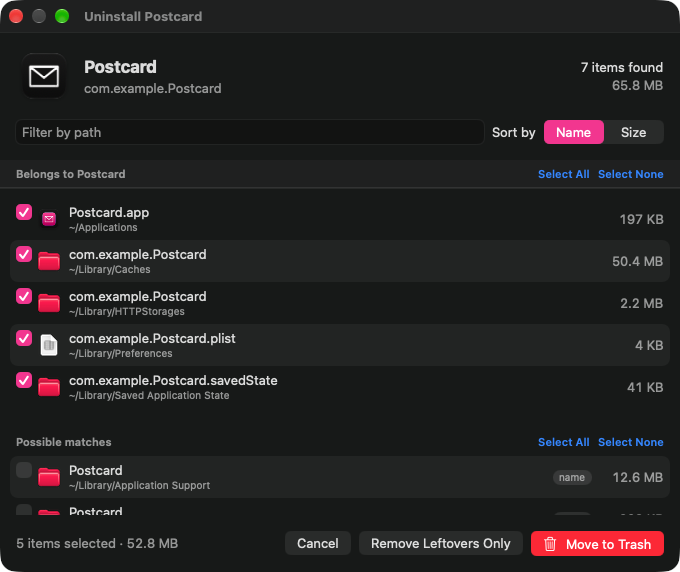The height and width of the screenshot is (572, 680).
Task: Click the Postcard.app pink envelope icon
Action: (49, 219)
